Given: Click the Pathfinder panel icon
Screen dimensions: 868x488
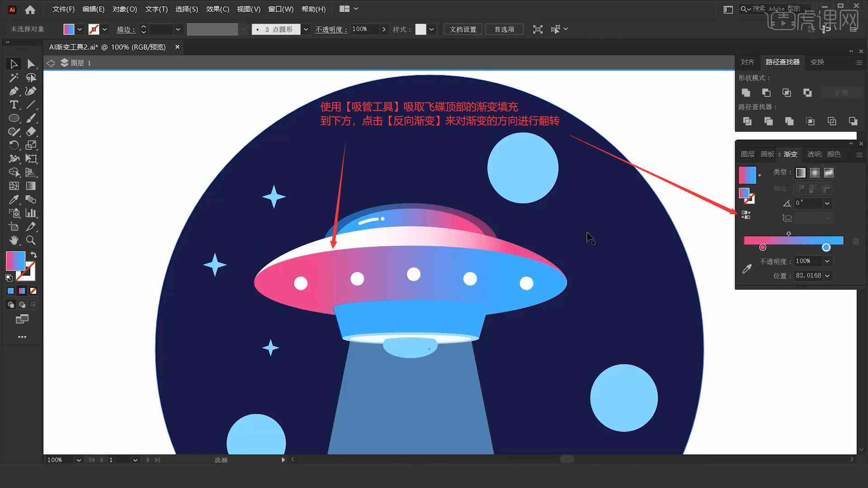Looking at the screenshot, I should (782, 61).
